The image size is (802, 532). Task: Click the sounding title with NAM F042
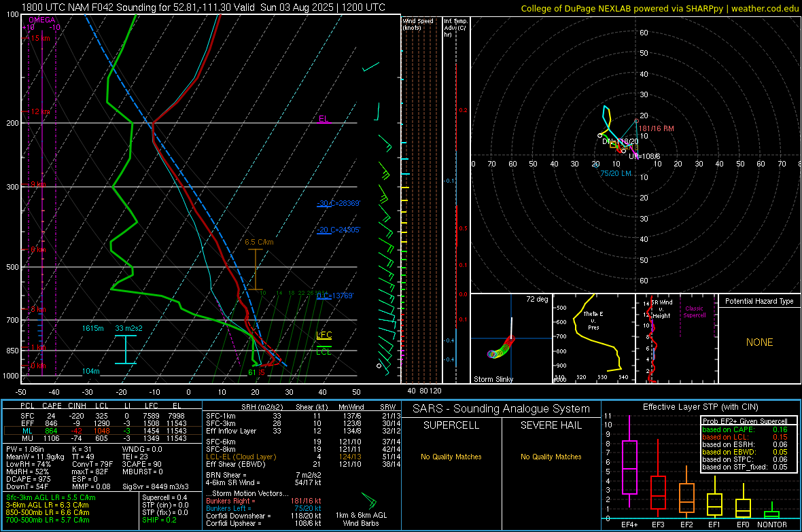point(203,7)
